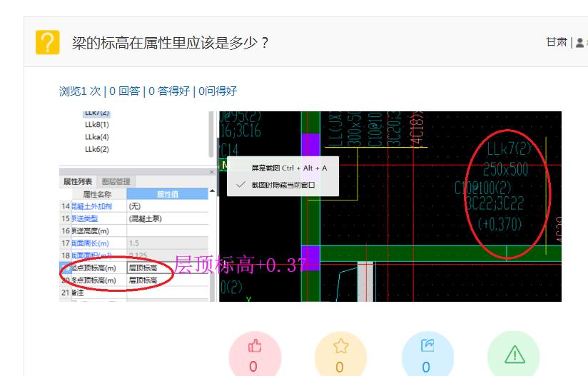This screenshot has width=588, height=376.
Task: Click the LLk7(2) beam label in drawing
Action: coord(509,149)
